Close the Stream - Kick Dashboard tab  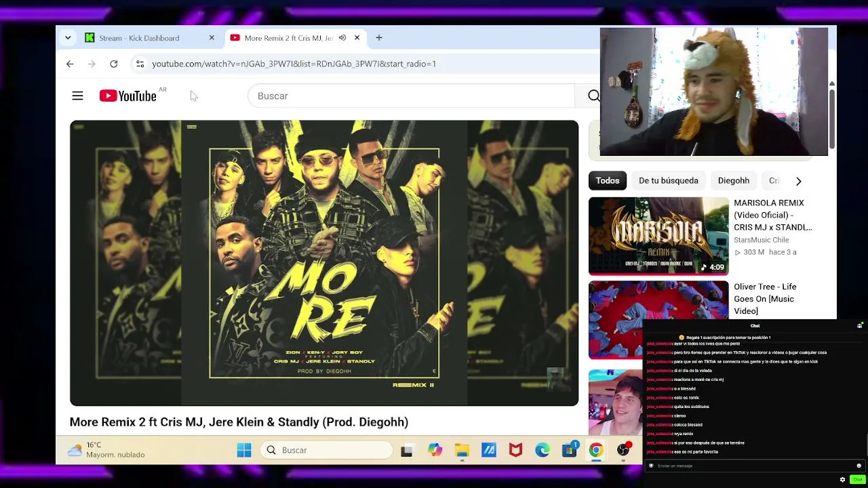click(212, 38)
